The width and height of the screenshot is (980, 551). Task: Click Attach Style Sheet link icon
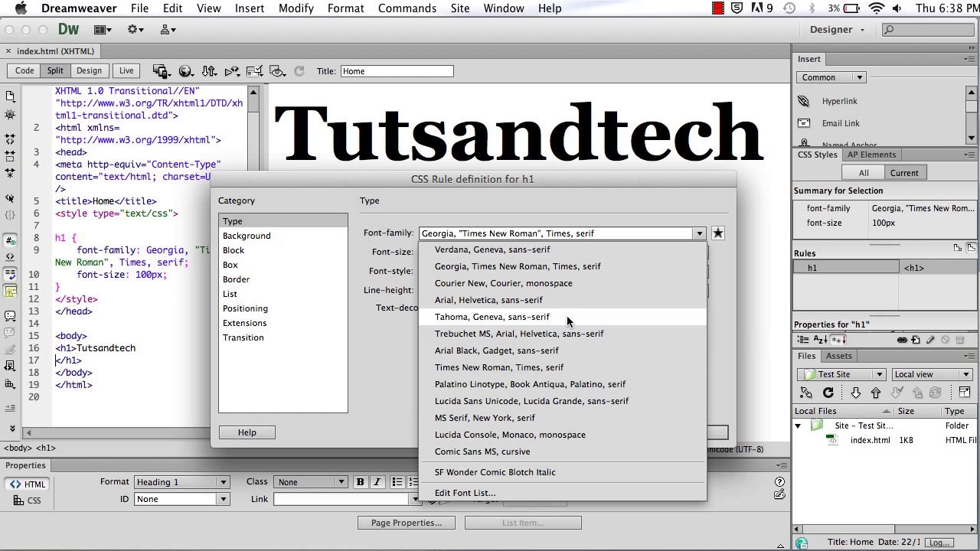902,340
